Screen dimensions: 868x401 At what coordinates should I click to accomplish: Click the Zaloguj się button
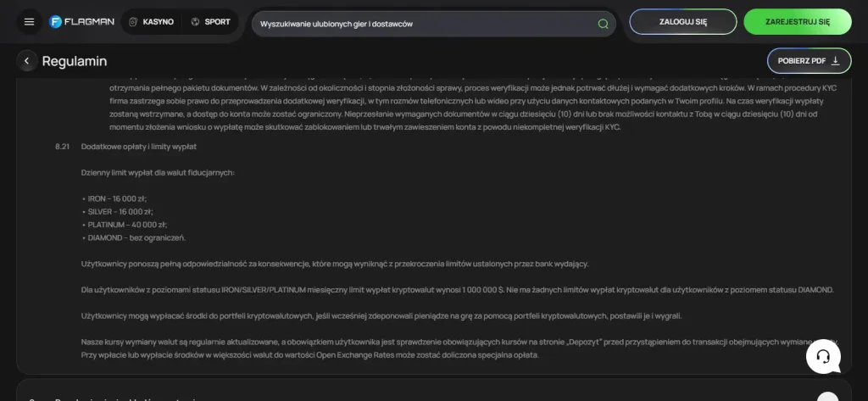[683, 22]
